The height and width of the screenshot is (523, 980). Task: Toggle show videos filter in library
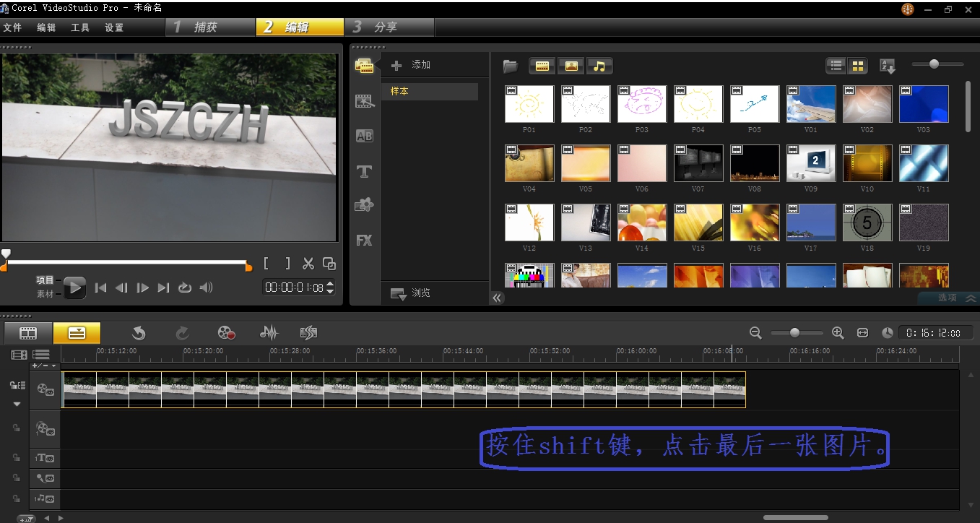tap(542, 66)
